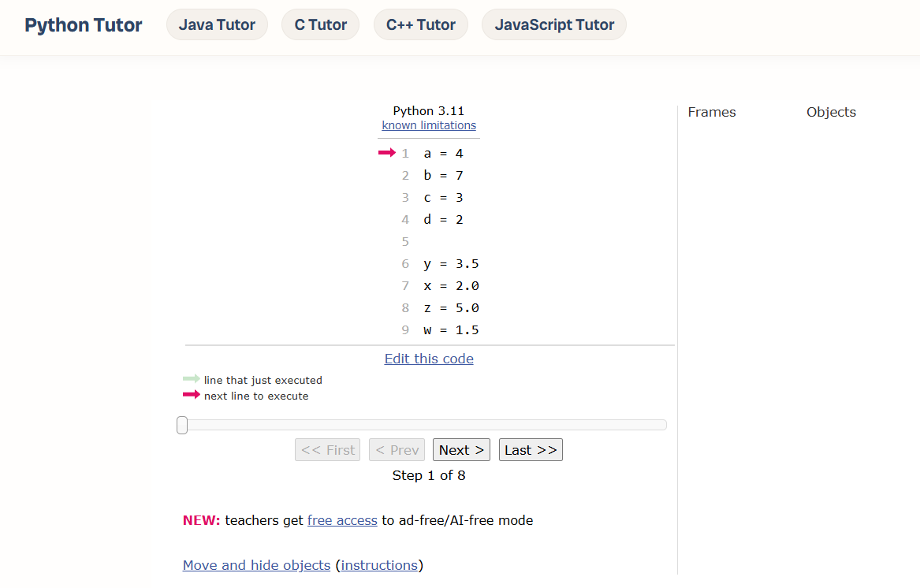Click the execution step slider handle

tap(182, 426)
